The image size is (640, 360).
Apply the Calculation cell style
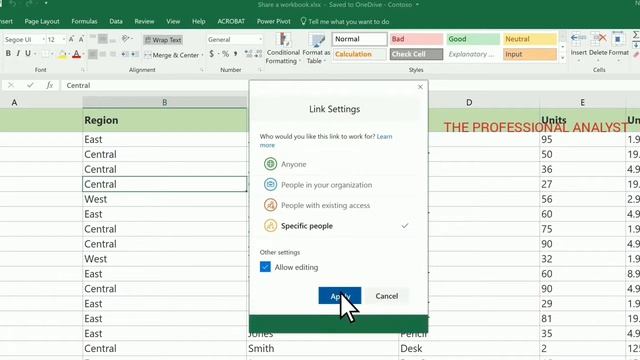[360, 54]
